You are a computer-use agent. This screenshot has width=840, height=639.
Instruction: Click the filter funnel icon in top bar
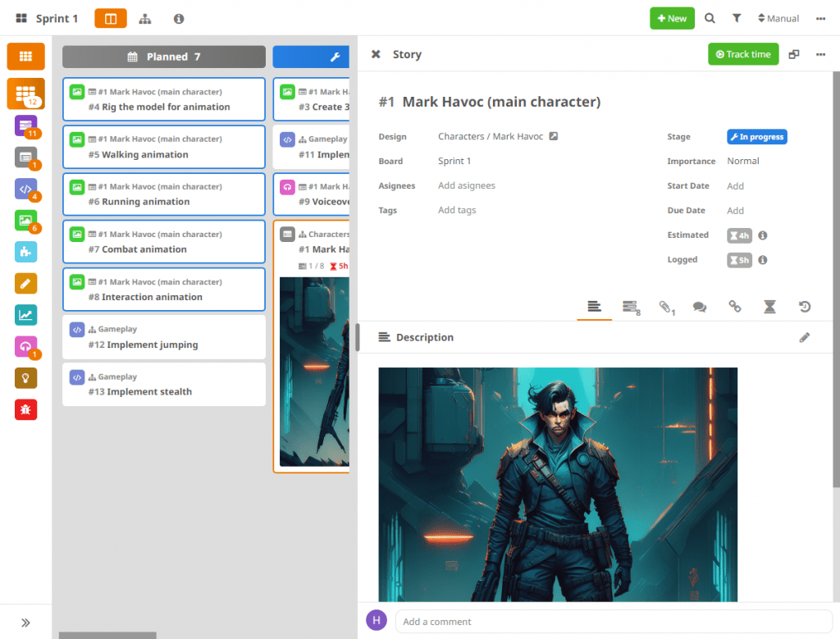(737, 18)
